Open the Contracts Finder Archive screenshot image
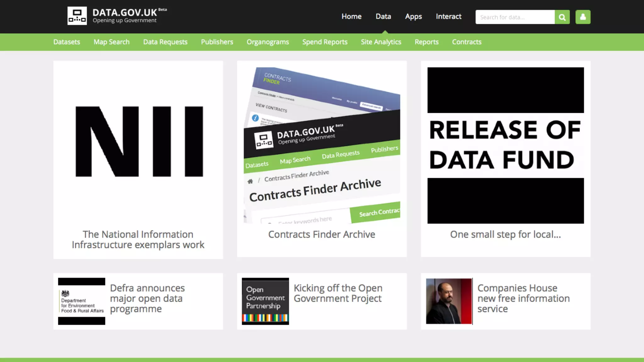The height and width of the screenshot is (362, 644). tap(322, 145)
